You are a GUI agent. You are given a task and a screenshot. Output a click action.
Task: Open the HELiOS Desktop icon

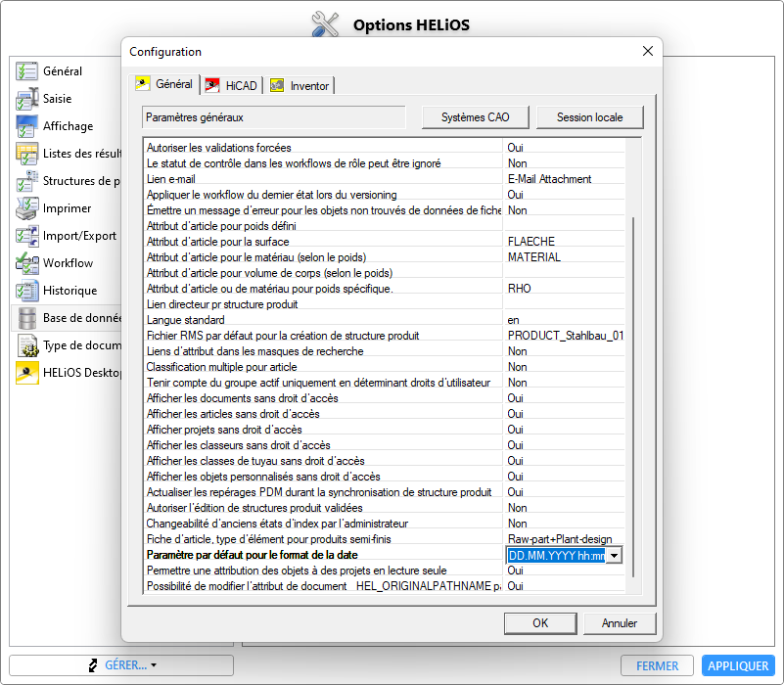click(26, 373)
